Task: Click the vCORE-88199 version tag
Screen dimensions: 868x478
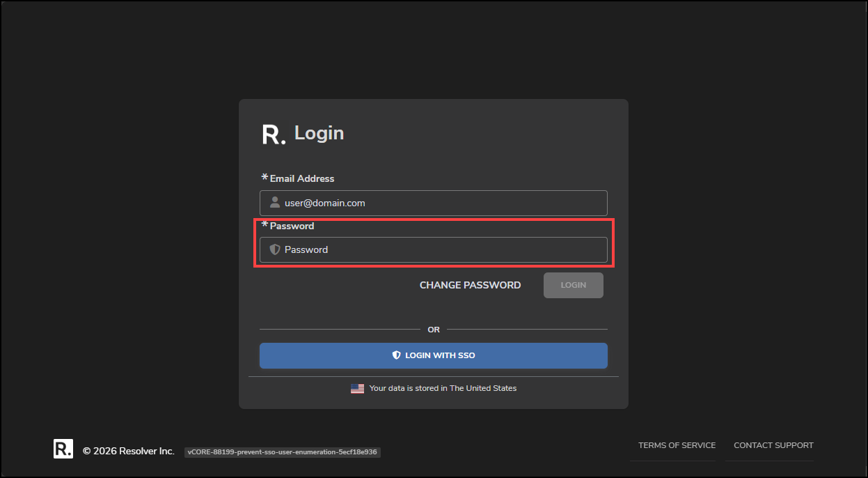Action: (x=283, y=452)
